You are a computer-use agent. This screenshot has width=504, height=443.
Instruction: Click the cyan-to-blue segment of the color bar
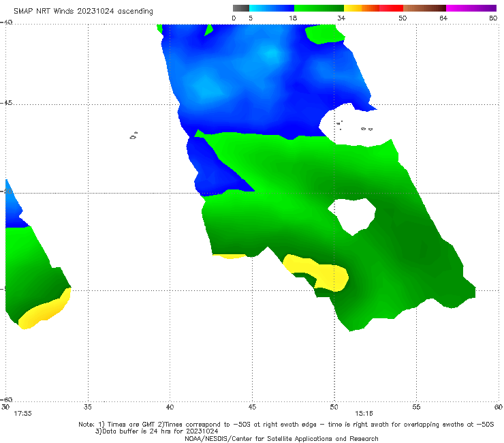point(272,8)
